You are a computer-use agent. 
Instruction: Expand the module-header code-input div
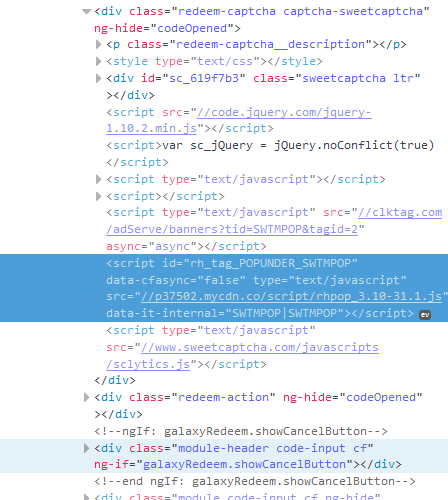tap(86, 448)
